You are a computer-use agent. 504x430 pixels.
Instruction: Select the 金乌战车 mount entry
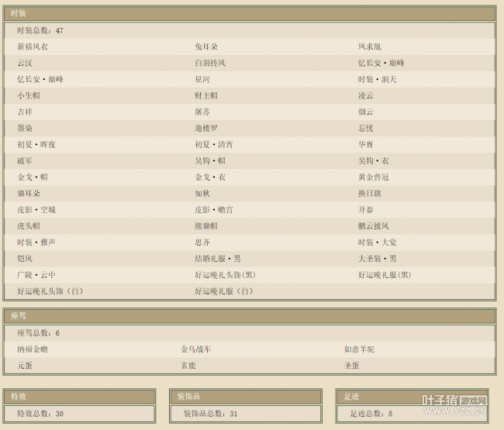click(x=196, y=349)
